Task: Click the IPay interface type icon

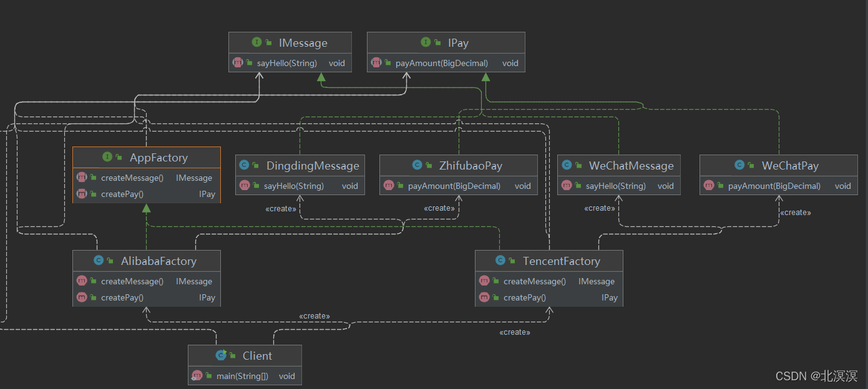Action: 426,42
